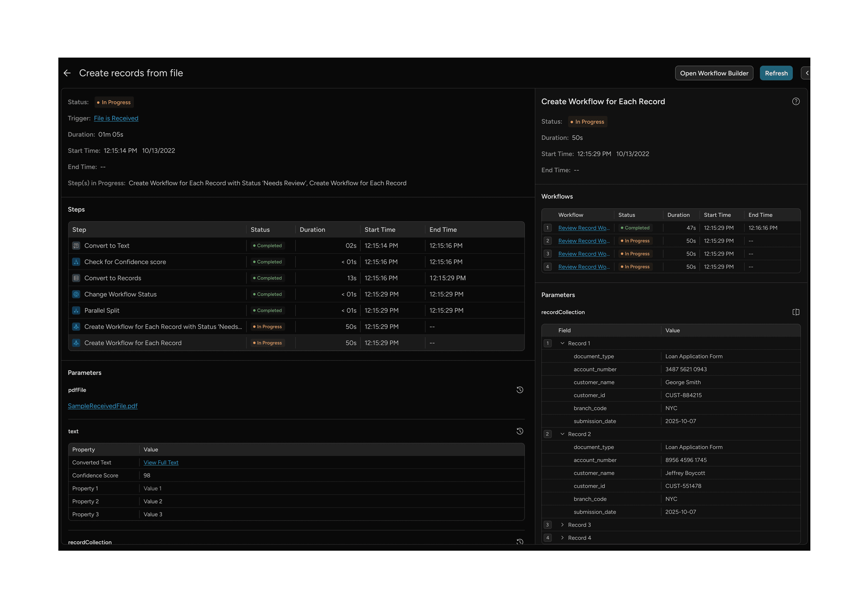Viewport: 868px width, 609px height.
Task: Collapse Record 1 in recordCollection
Action: click(563, 343)
